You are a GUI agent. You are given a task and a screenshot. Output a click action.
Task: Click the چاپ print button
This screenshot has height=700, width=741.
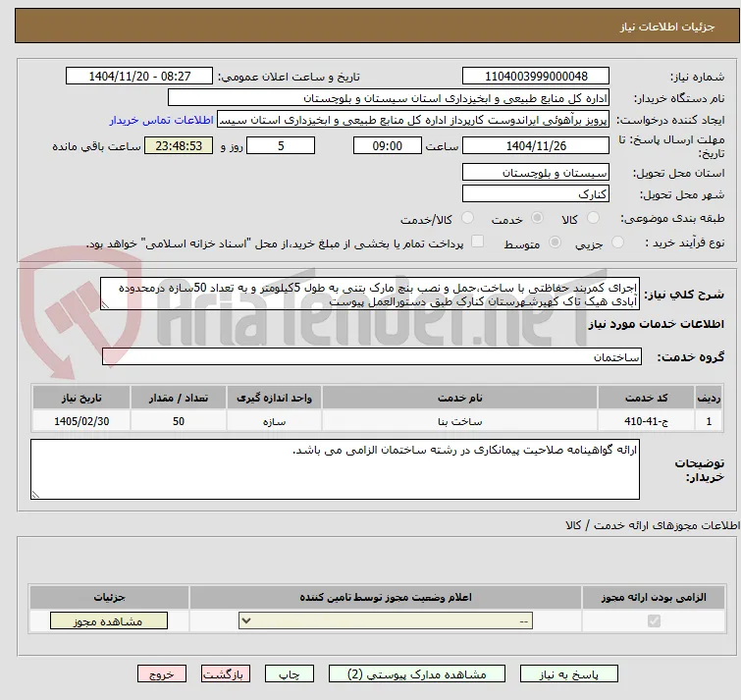pyautogui.click(x=290, y=674)
